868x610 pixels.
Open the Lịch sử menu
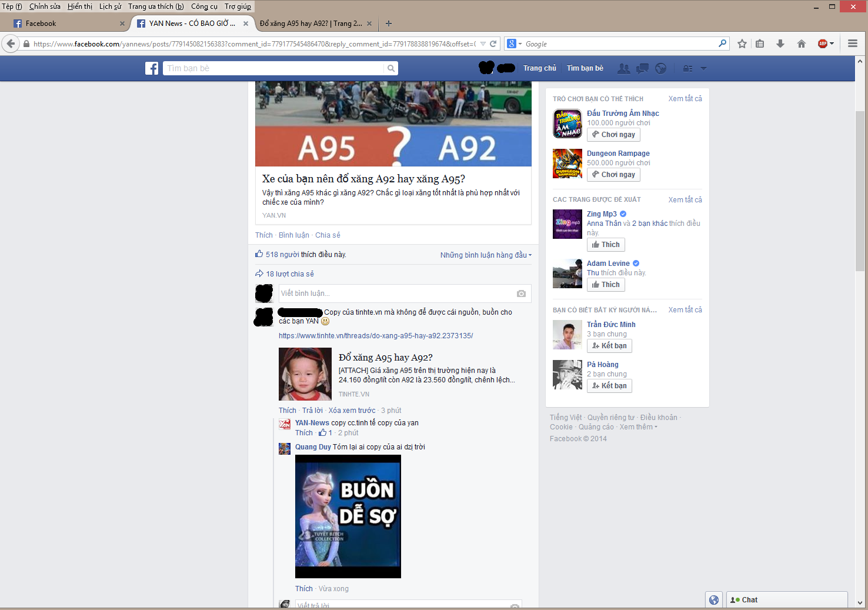point(110,6)
